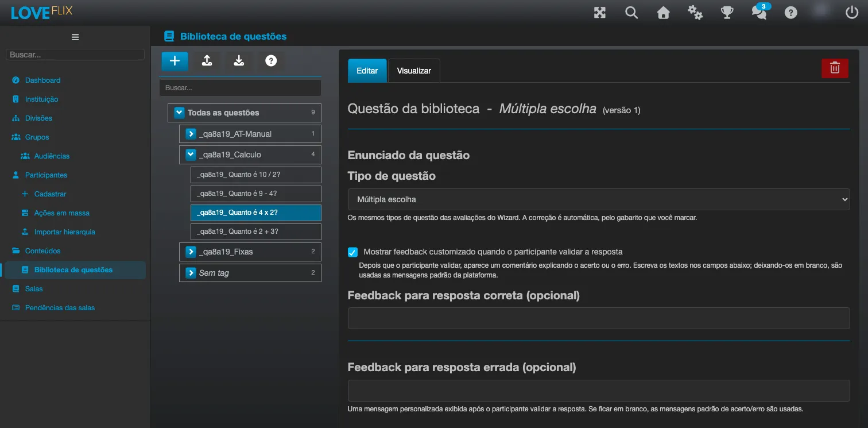Click the Biblioteca de questões header book icon
This screenshot has width=868, height=428.
[169, 36]
